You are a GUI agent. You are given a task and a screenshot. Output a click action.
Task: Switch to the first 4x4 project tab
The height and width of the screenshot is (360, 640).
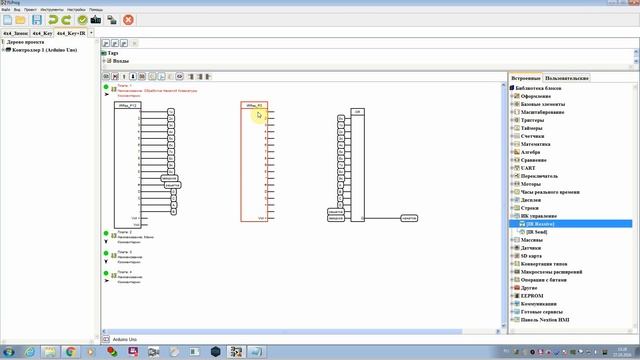[x=16, y=33]
